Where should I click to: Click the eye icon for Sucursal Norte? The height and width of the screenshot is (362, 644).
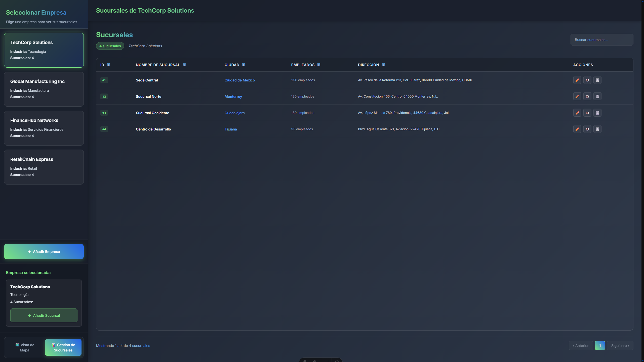pyautogui.click(x=587, y=96)
